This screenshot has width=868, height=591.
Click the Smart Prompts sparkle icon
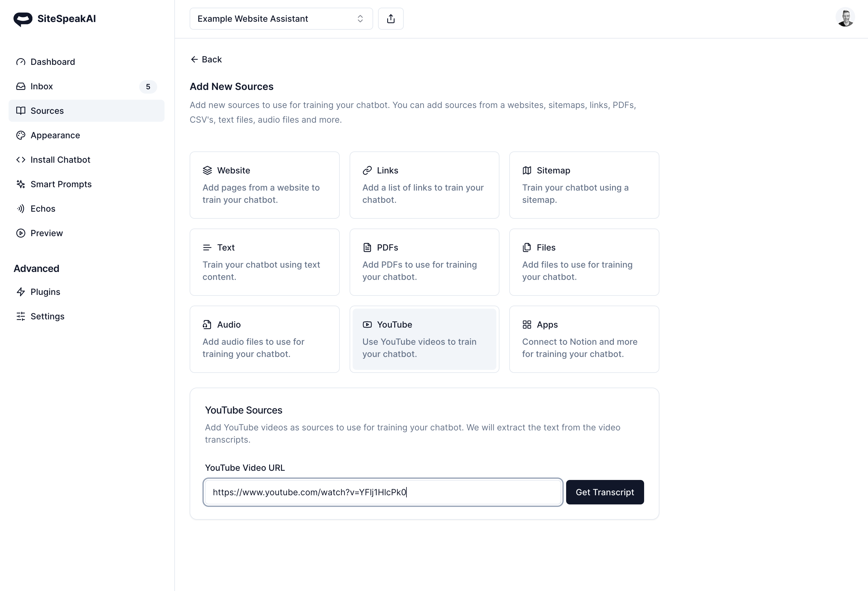coord(21,184)
